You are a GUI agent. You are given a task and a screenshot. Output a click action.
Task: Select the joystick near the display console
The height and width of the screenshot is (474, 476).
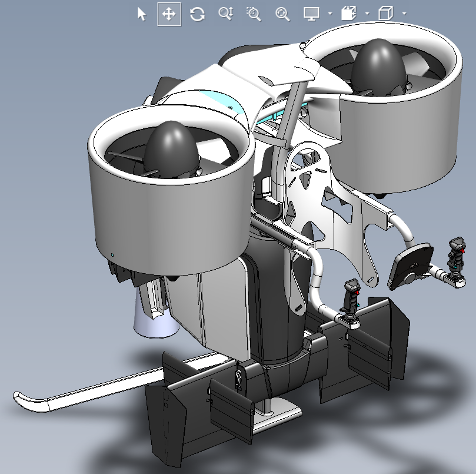click(455, 262)
